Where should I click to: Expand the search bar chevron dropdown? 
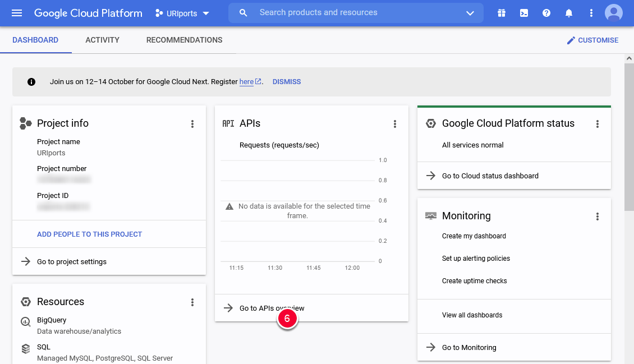[470, 12]
